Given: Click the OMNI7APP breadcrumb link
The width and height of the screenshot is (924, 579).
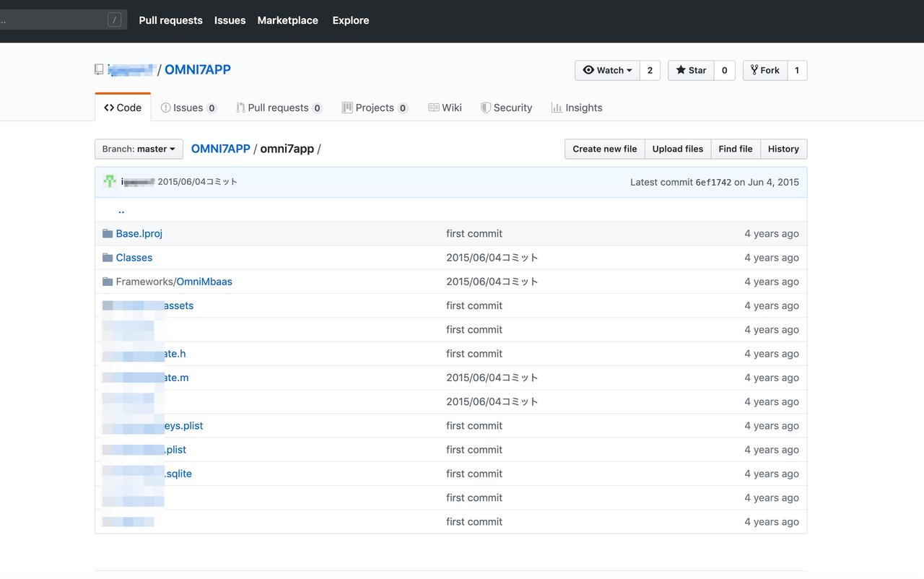Looking at the screenshot, I should (220, 149).
